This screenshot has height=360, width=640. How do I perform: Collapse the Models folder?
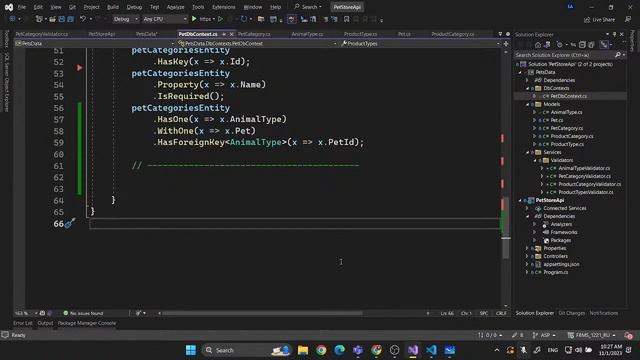tap(528, 104)
